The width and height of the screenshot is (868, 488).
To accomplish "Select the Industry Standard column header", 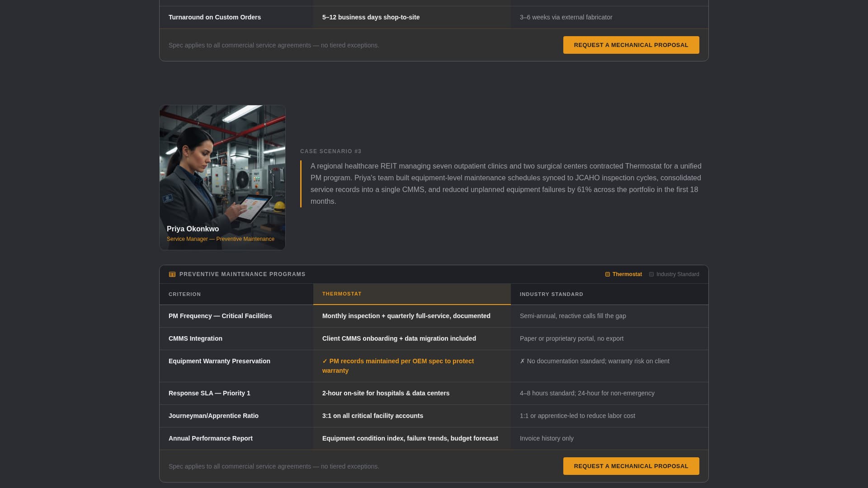I will click(x=609, y=294).
